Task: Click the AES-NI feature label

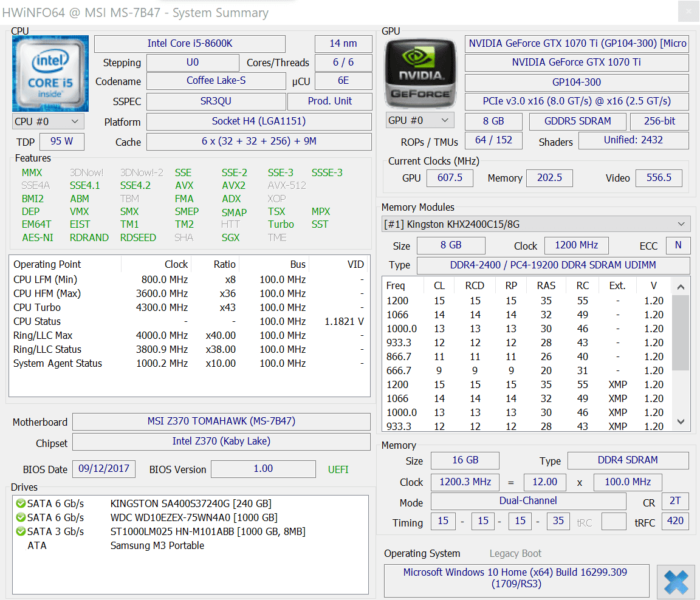Action: [38, 238]
